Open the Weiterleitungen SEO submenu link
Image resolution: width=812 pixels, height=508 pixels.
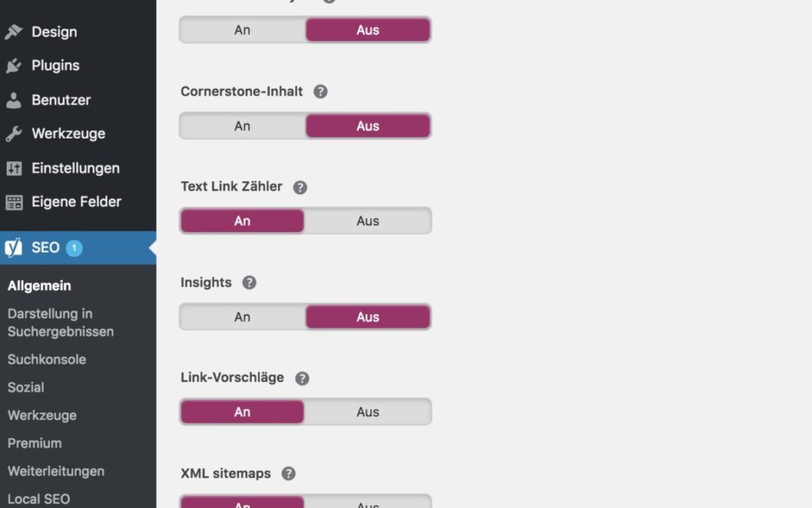tap(56, 471)
